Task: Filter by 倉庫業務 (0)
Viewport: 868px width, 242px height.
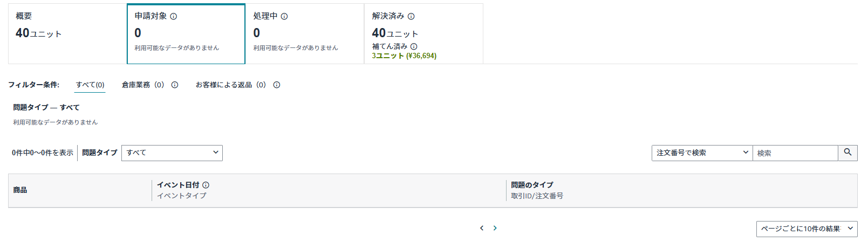Action: (143, 85)
